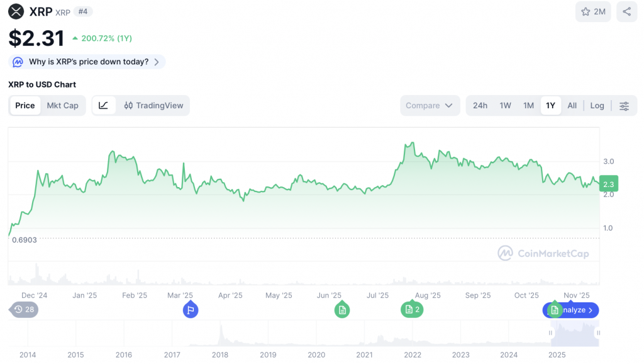Select the 24h time range tab
This screenshot has width=644, height=364.
[x=480, y=106]
